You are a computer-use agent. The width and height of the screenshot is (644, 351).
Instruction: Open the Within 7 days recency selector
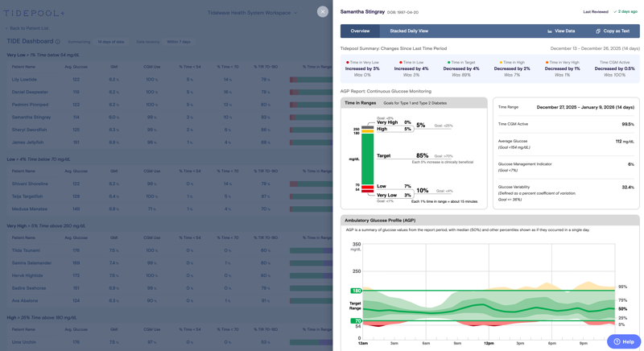coord(179,42)
